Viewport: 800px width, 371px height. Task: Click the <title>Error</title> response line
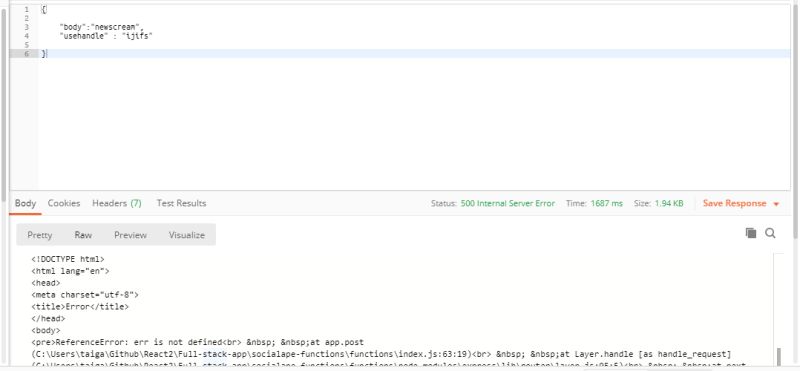tap(80, 307)
